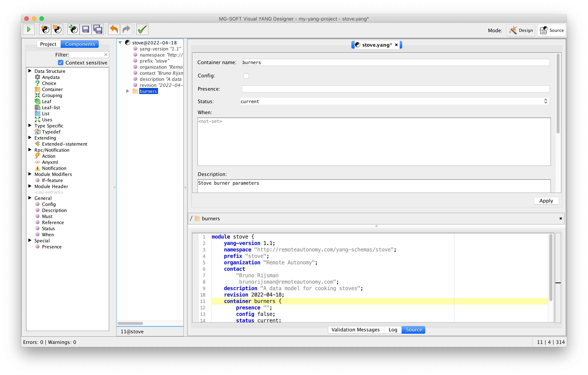Screen dimensions: 588x375
Task: Collapse the stove@2022-04-18 tree node
Action: point(120,42)
